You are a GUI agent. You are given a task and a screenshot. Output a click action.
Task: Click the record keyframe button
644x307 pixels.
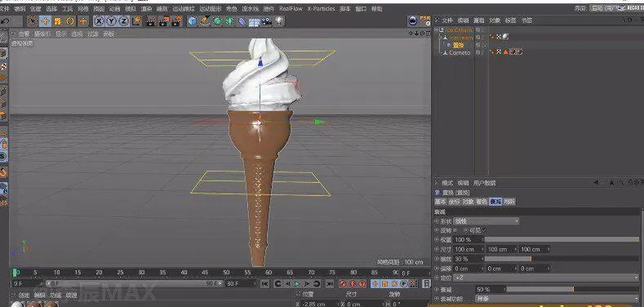click(x=343, y=283)
